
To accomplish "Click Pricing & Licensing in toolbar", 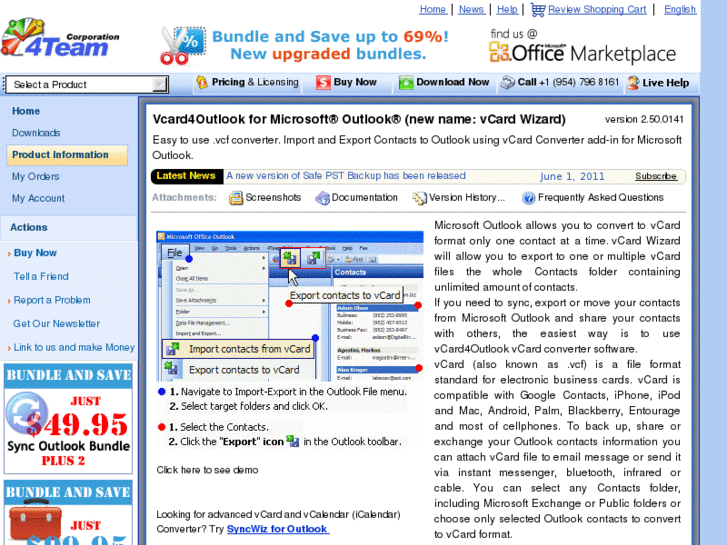I will 255,82.
